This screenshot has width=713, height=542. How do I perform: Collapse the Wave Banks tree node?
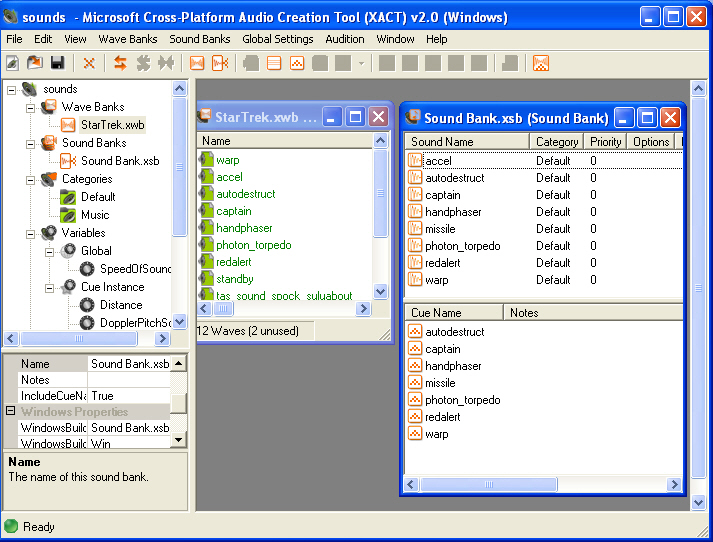click(x=30, y=108)
